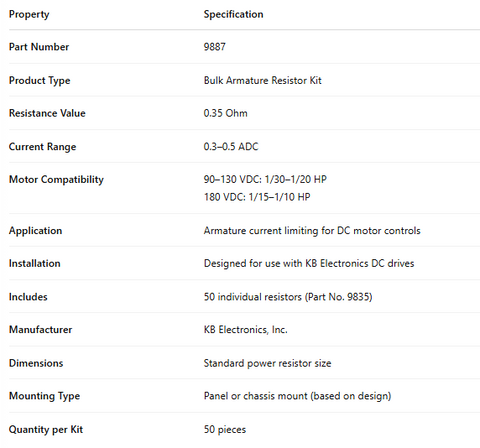Click the KB Electronics DC drives installation text
Screen dimensions: 480x448
pos(309,263)
